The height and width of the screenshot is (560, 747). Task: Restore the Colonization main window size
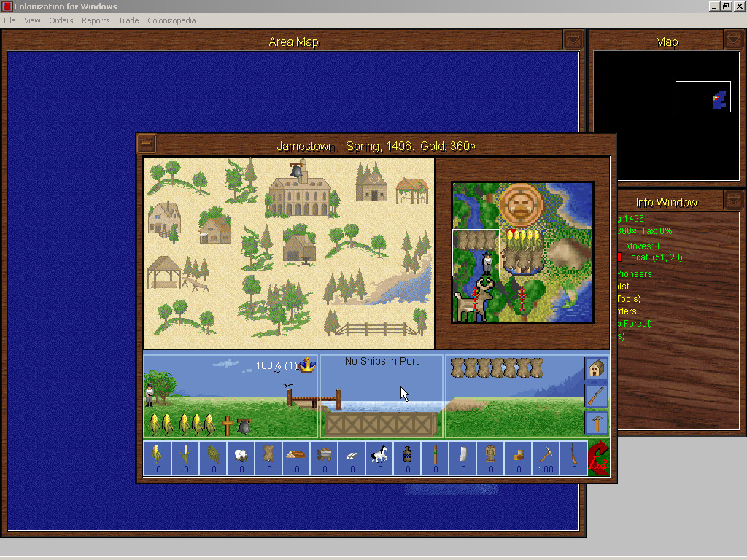tap(726, 6)
